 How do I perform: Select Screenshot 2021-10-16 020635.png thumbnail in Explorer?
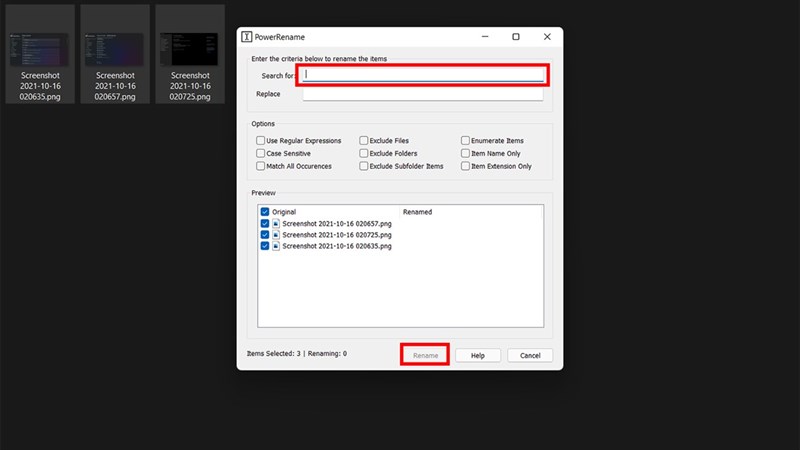coord(40,54)
